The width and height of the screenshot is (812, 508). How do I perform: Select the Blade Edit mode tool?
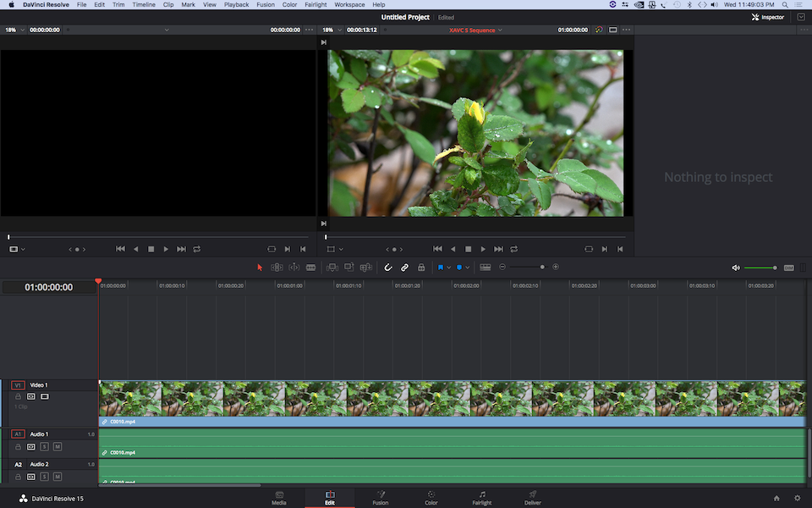310,268
